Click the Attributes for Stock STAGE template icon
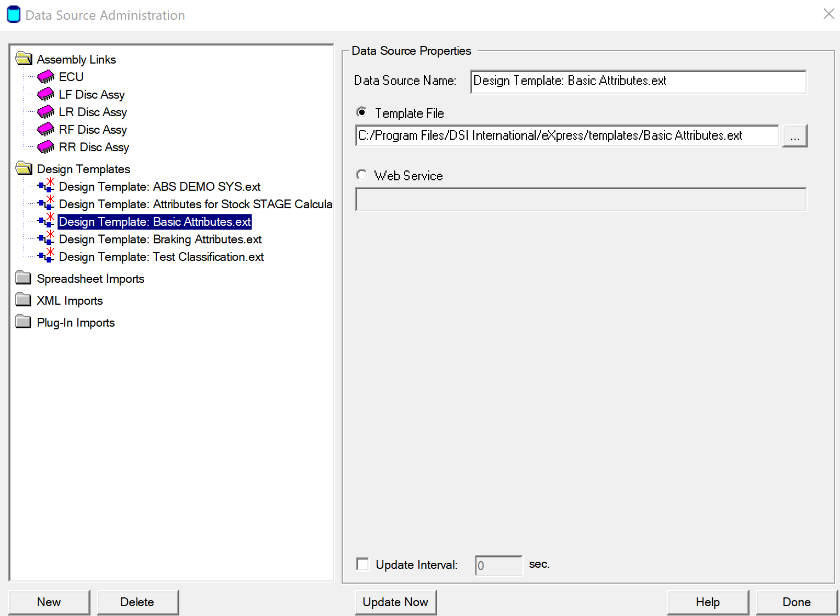The height and width of the screenshot is (616, 840). (x=46, y=203)
